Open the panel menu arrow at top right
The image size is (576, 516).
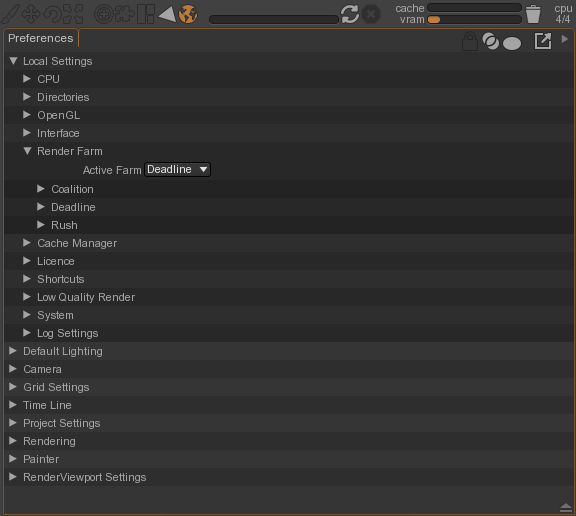565,39
